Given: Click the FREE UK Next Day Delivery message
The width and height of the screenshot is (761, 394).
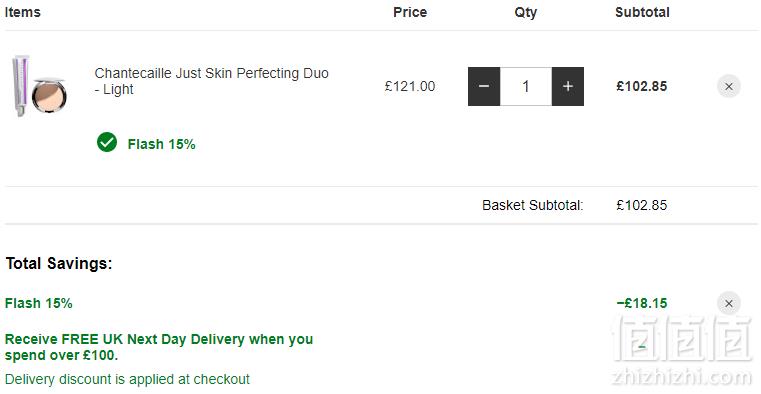Looking at the screenshot, I should [159, 347].
